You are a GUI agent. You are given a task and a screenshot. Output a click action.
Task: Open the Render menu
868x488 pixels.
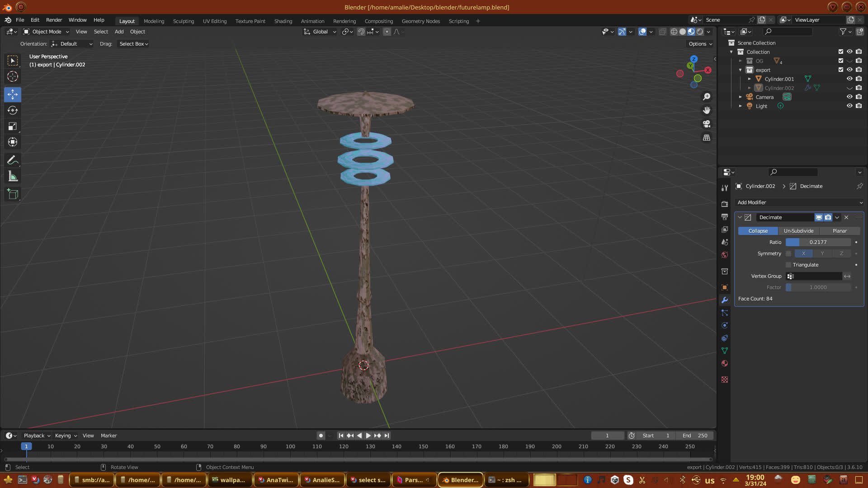click(54, 20)
